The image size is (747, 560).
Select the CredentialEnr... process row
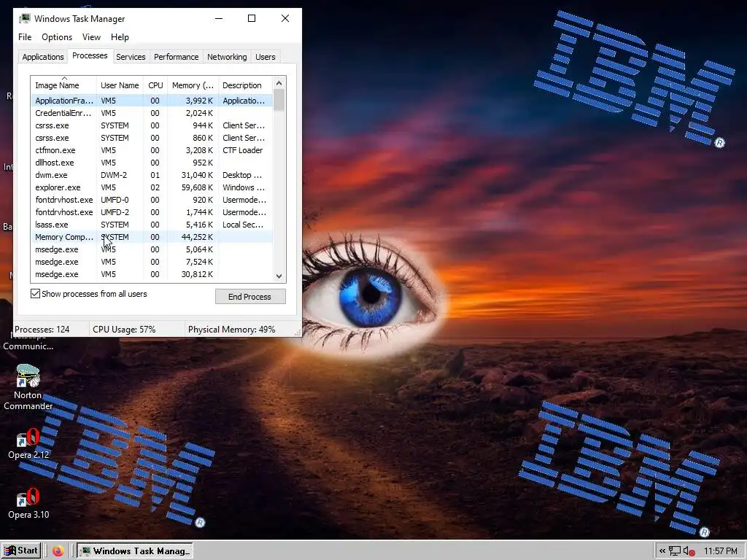pos(152,113)
